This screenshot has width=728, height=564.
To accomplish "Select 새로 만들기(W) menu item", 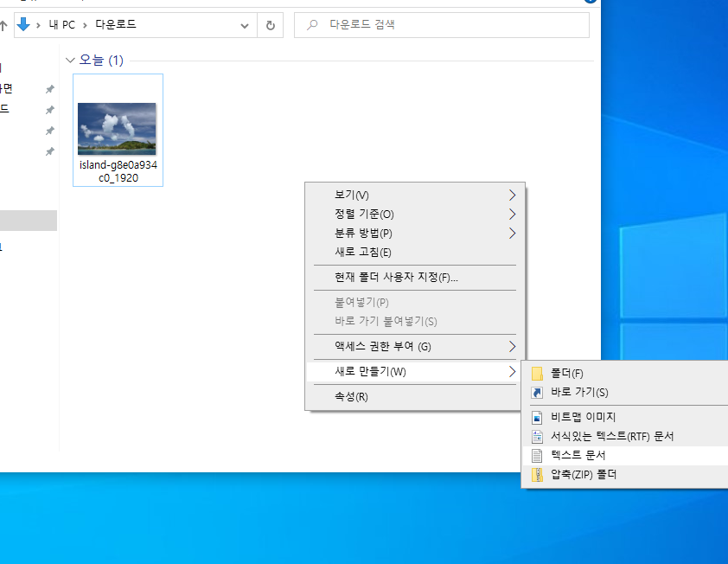I will (x=414, y=372).
